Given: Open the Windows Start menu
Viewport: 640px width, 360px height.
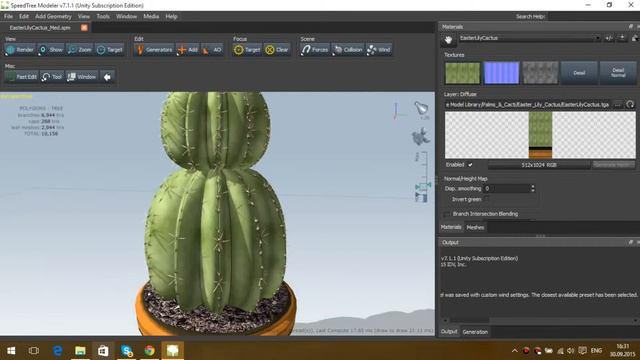Looking at the screenshot, I should point(11,351).
